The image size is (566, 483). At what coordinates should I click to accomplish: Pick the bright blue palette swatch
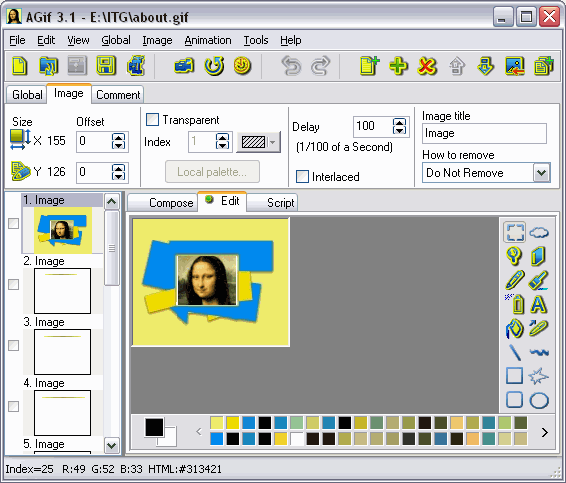pos(217,439)
